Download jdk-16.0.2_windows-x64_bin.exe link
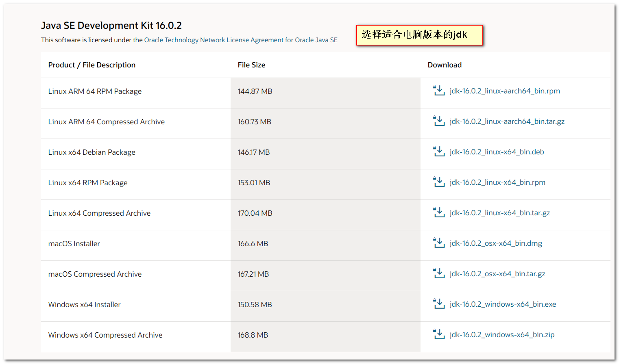Viewport: 619px width, 364px height. (503, 304)
